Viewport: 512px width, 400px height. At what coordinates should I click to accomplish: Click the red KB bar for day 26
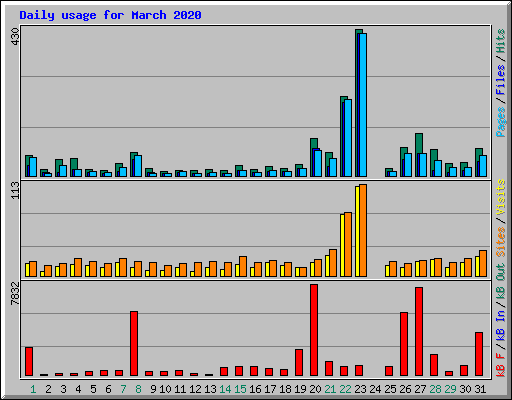coord(404,344)
